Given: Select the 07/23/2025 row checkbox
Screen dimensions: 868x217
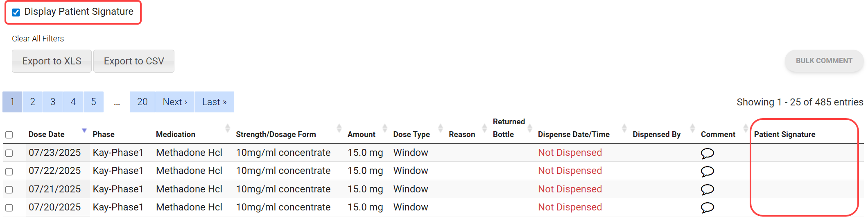Looking at the screenshot, I should pos(9,153).
